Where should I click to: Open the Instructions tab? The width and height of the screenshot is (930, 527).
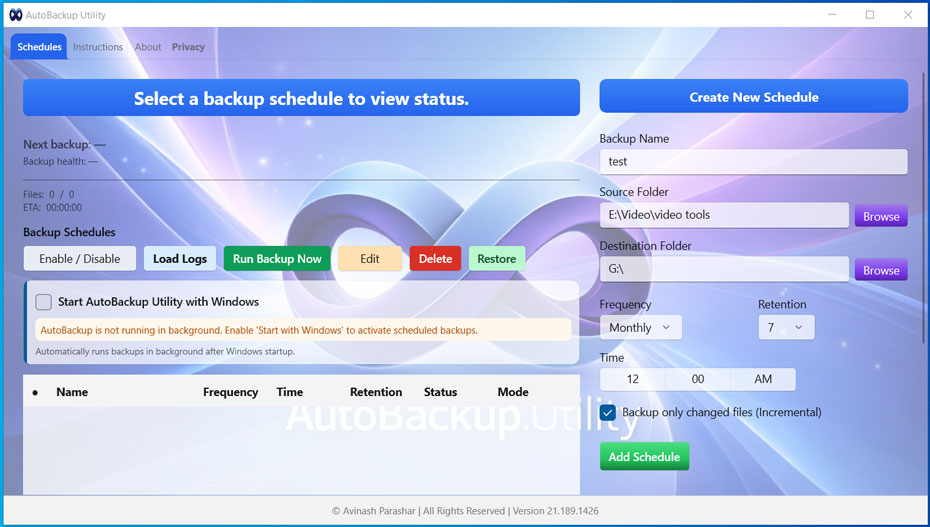point(98,47)
